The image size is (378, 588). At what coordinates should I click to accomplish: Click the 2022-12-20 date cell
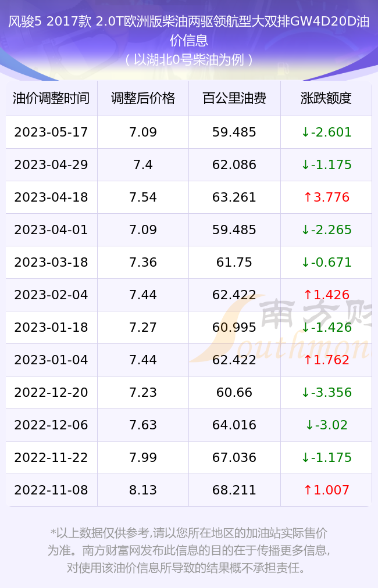click(51, 392)
